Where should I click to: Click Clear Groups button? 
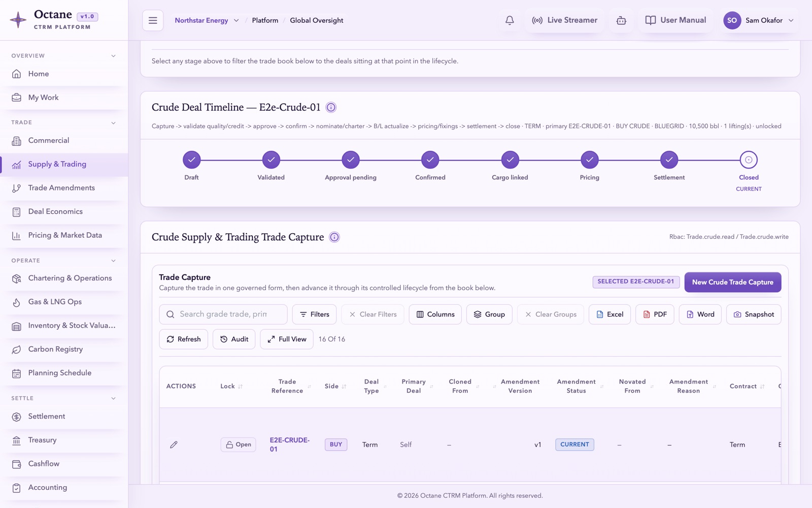pyautogui.click(x=551, y=314)
